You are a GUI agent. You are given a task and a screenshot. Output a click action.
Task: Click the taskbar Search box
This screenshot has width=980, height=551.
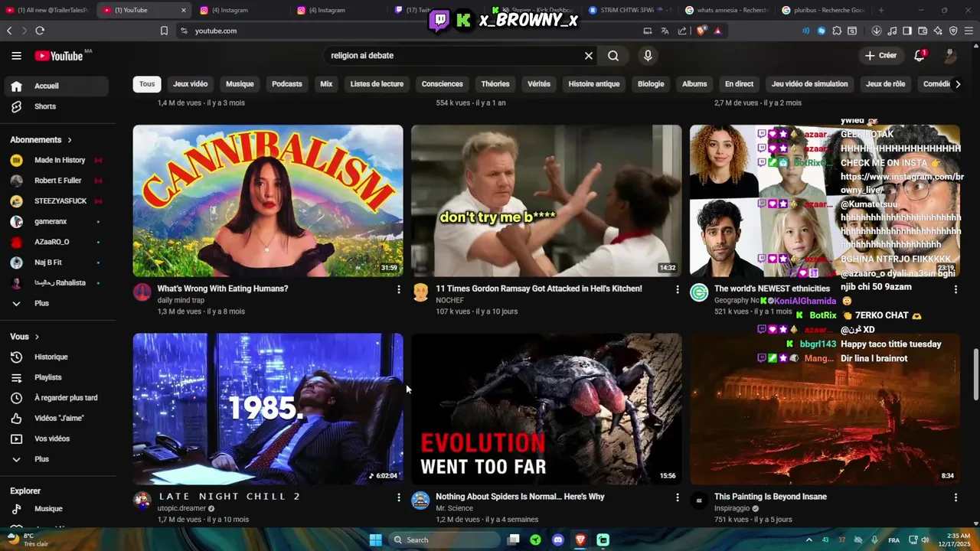pos(444,540)
